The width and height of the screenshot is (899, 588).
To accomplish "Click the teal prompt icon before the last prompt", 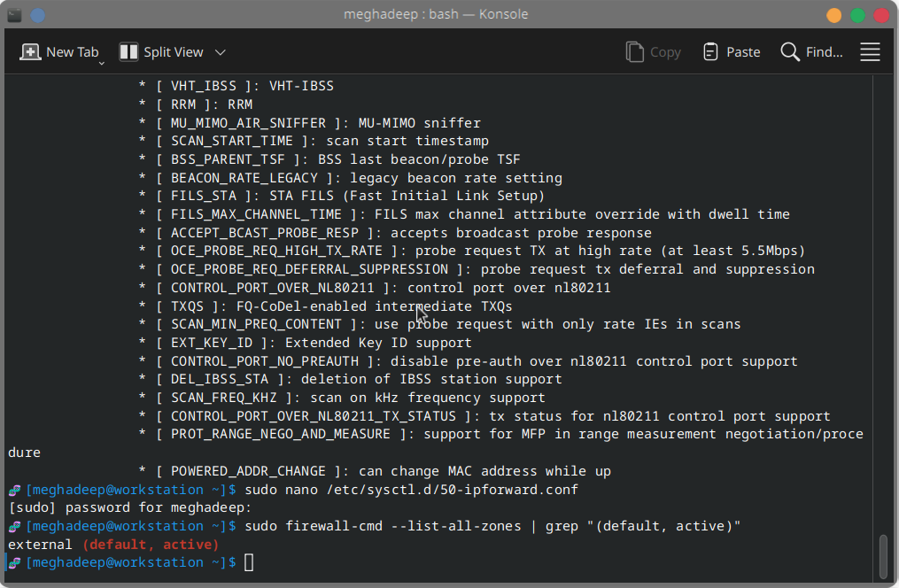I will (12, 562).
